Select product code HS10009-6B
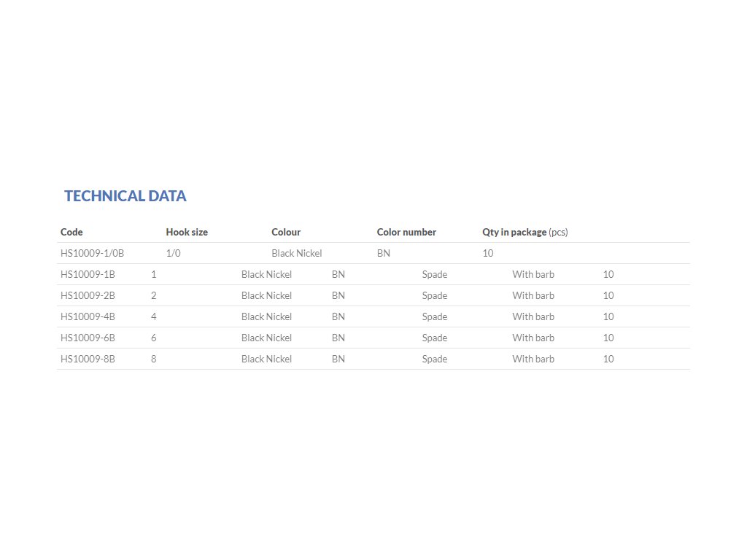The image size is (747, 560). [x=88, y=338]
